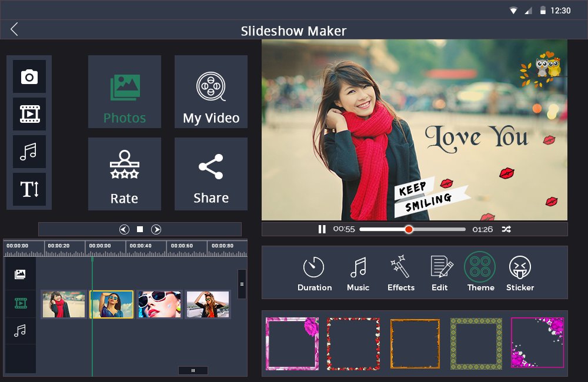This screenshot has width=588, height=382.
Task: Open the music note tool in sidebar
Action: tap(29, 152)
